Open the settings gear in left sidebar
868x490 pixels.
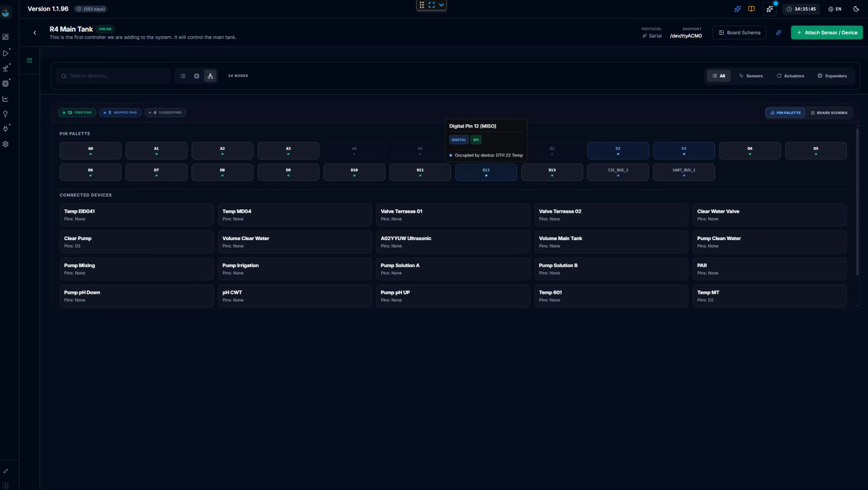[x=5, y=144]
